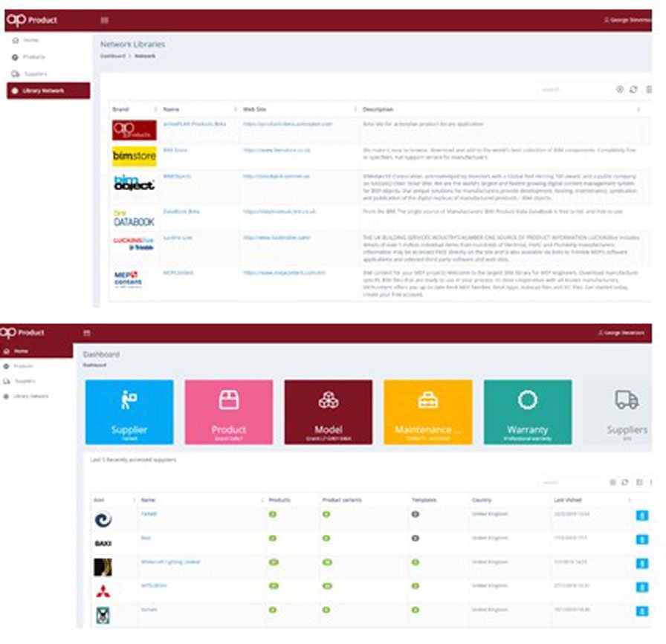Open BIM Store name link
666x644 pixels.
coord(175,150)
